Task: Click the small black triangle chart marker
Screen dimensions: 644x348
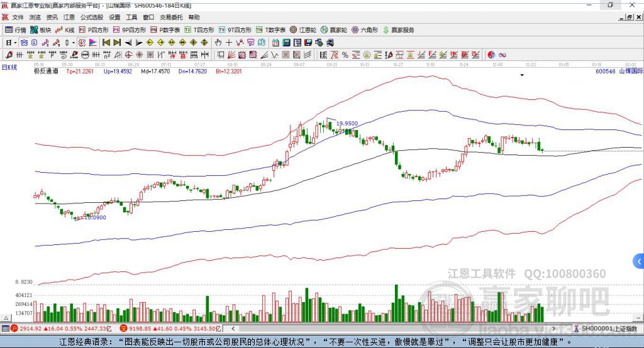Action: pyautogui.click(x=522, y=75)
